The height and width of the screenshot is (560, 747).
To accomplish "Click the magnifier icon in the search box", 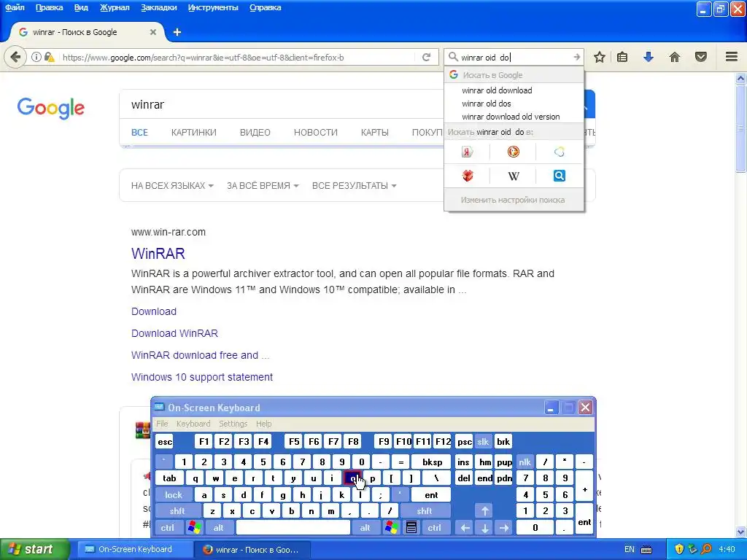I will pyautogui.click(x=453, y=57).
